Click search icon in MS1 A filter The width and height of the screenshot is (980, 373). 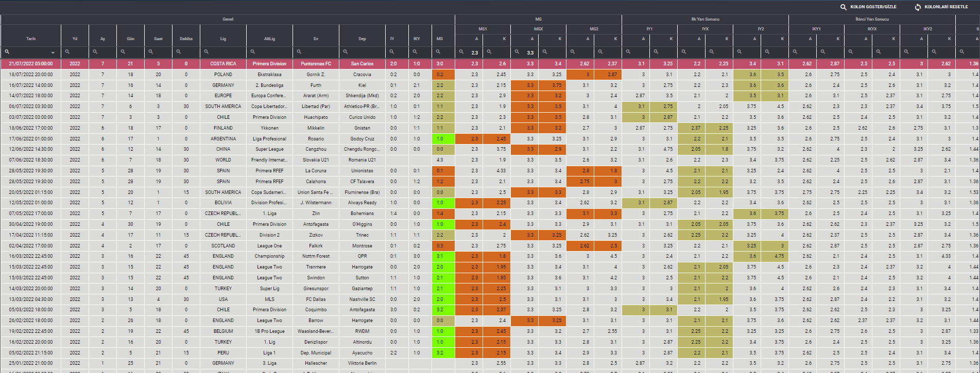461,52
